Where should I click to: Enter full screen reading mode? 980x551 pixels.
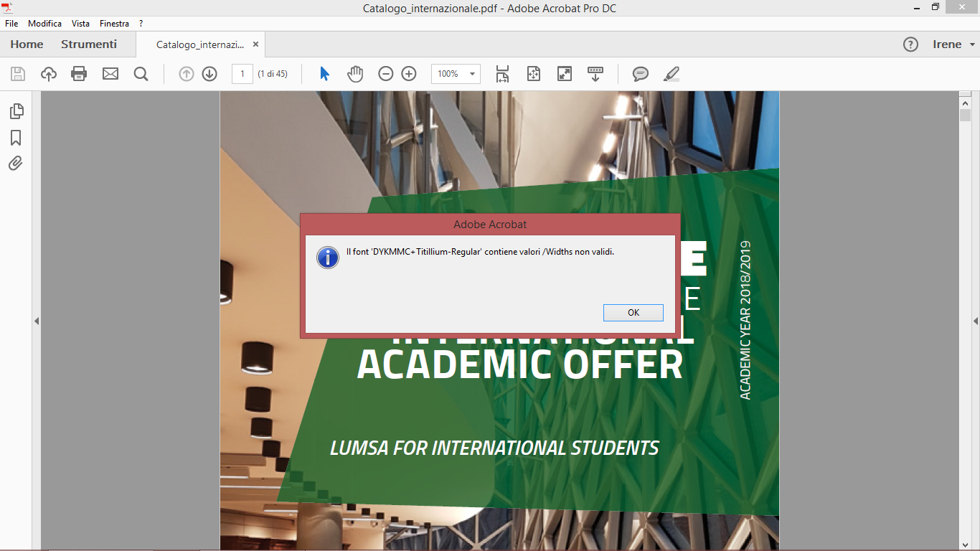(565, 74)
